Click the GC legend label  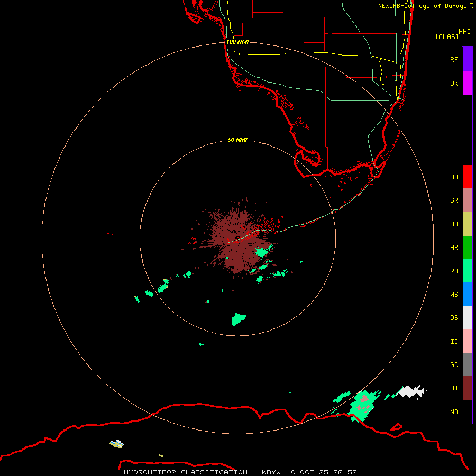(454, 365)
